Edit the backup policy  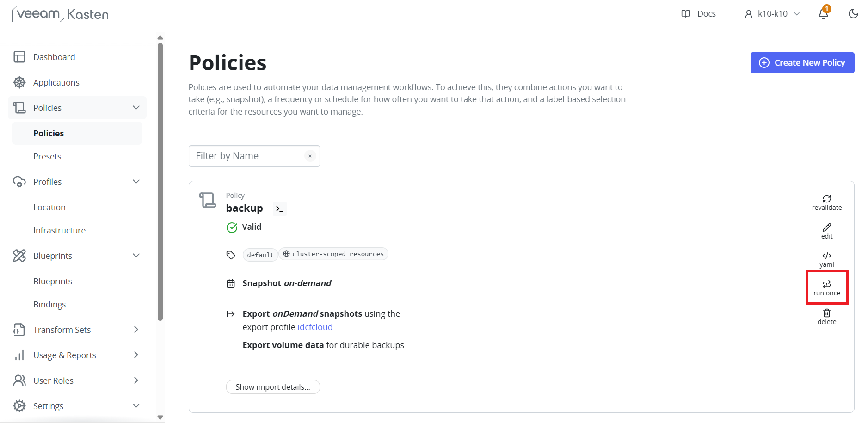click(x=827, y=231)
